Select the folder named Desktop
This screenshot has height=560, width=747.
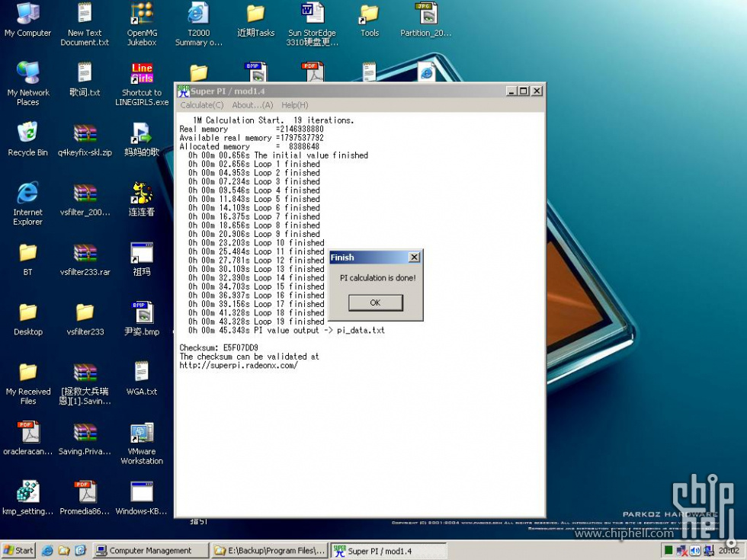tap(27, 318)
